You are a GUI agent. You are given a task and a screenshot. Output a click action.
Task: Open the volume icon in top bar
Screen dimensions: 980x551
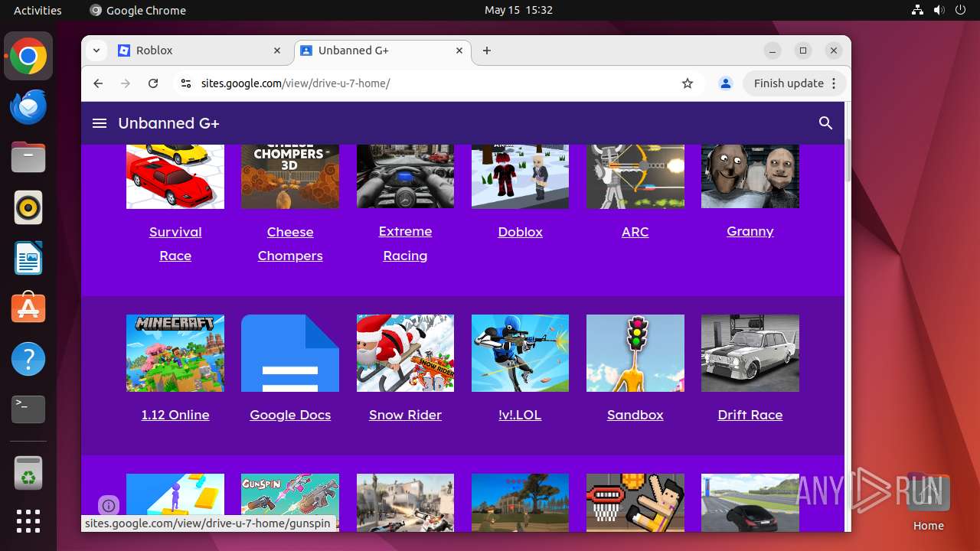pos(939,10)
